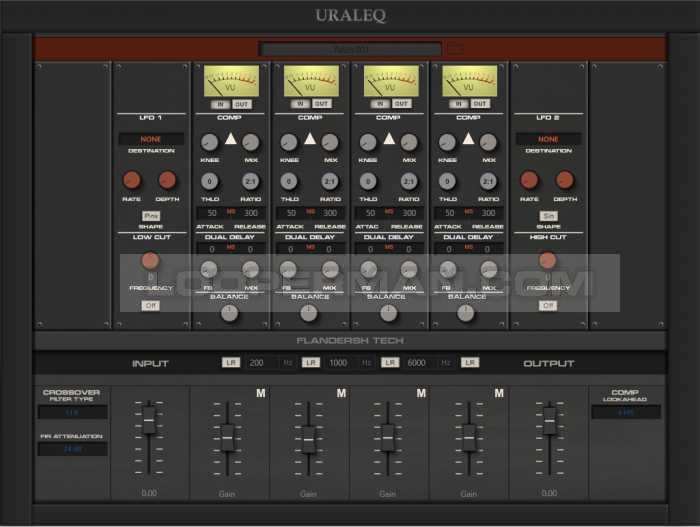Click release value 300 on second COMP band
Viewport: 700px width, 527px height.
330,213
